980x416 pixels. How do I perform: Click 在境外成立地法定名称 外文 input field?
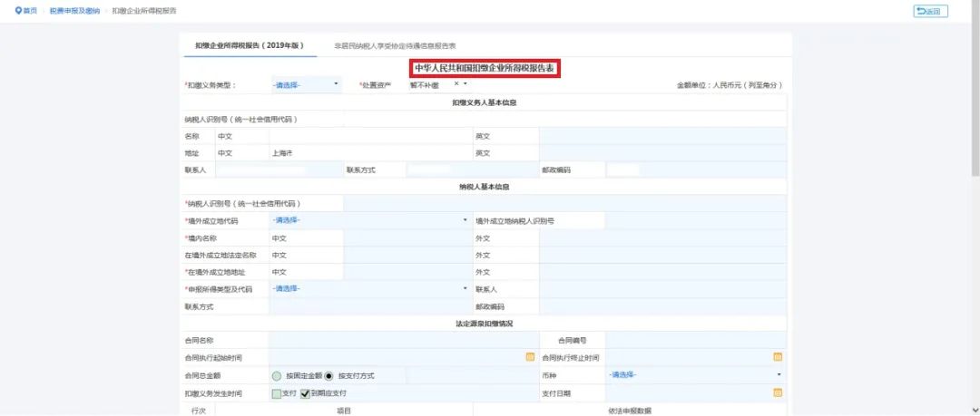coord(662,255)
